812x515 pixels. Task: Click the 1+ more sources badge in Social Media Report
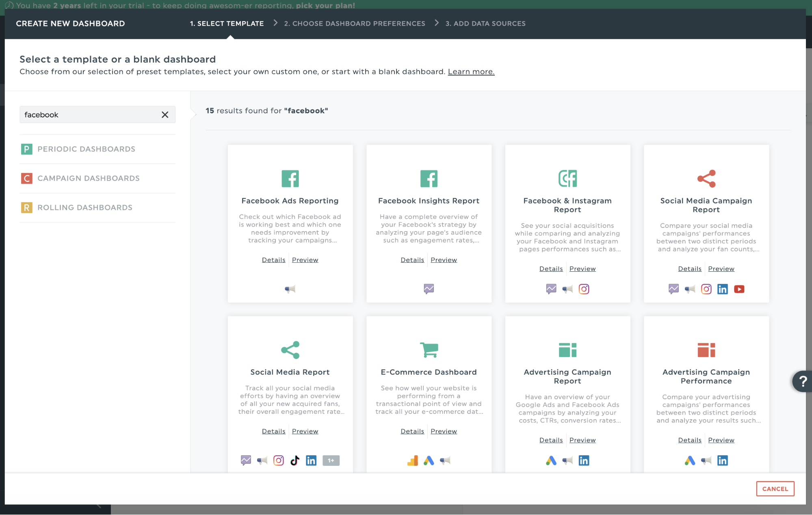(x=331, y=461)
